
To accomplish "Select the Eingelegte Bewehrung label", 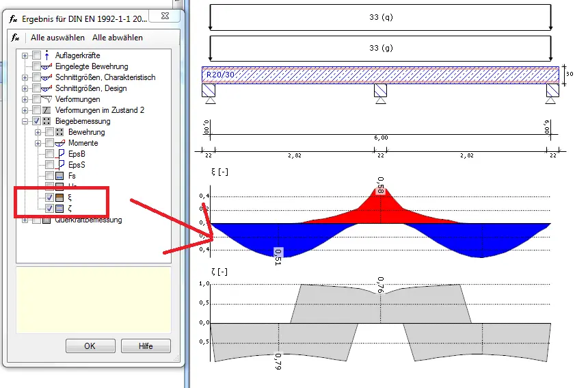I will point(92,66).
